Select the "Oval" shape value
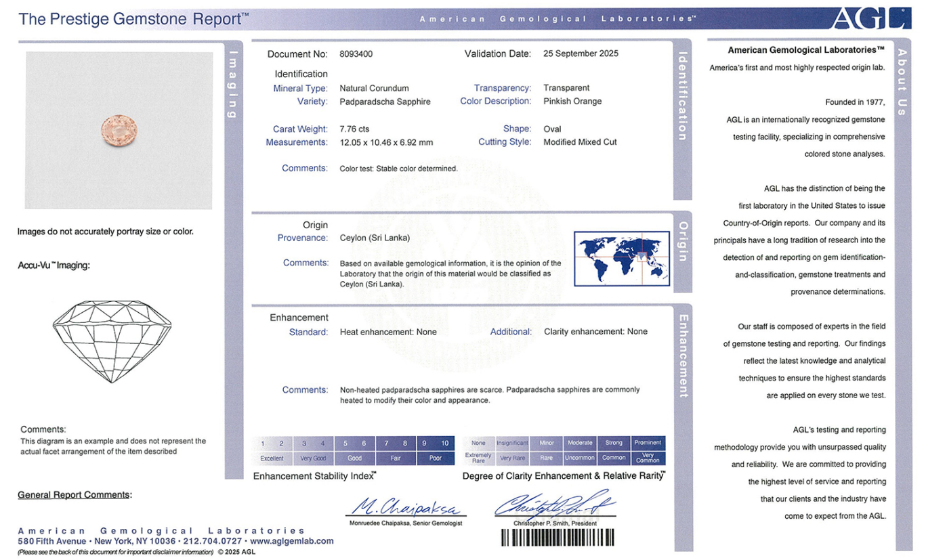This screenshot has width=926, height=560. 552,129
